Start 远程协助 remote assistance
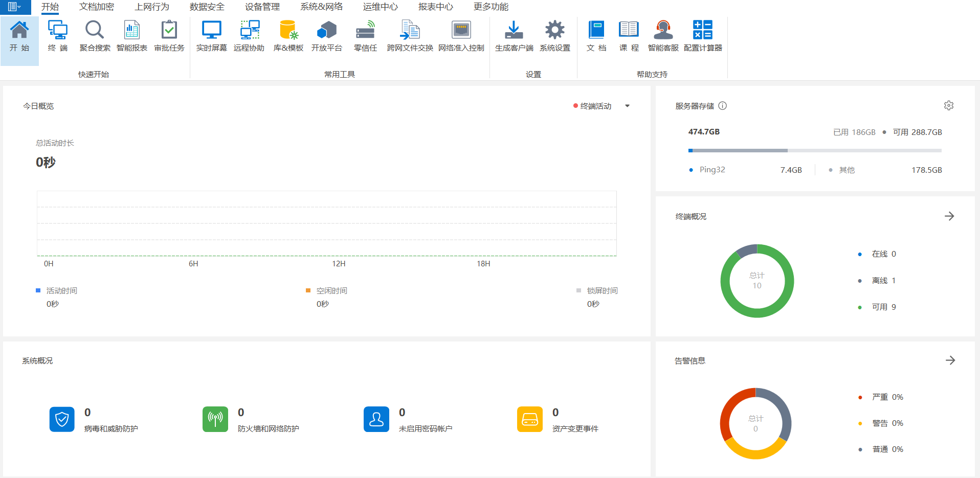The image size is (980, 478). [249, 31]
